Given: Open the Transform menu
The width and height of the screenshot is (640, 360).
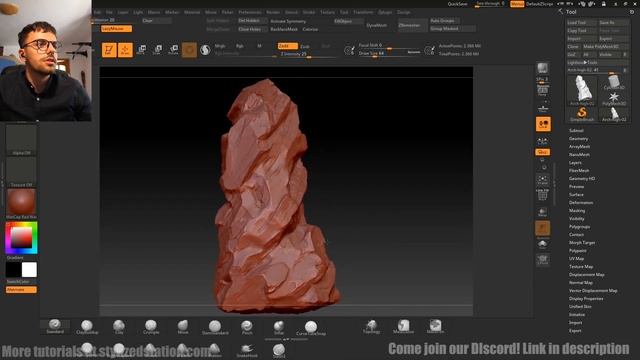Looking at the screenshot, I should coord(363,12).
